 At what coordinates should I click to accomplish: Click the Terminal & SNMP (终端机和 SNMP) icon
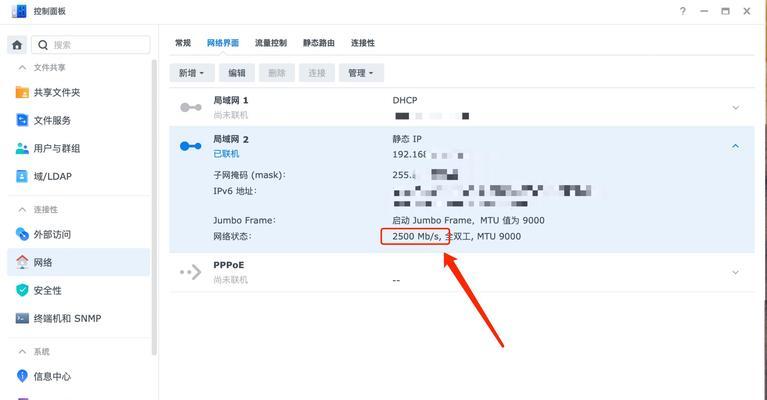[x=22, y=318]
